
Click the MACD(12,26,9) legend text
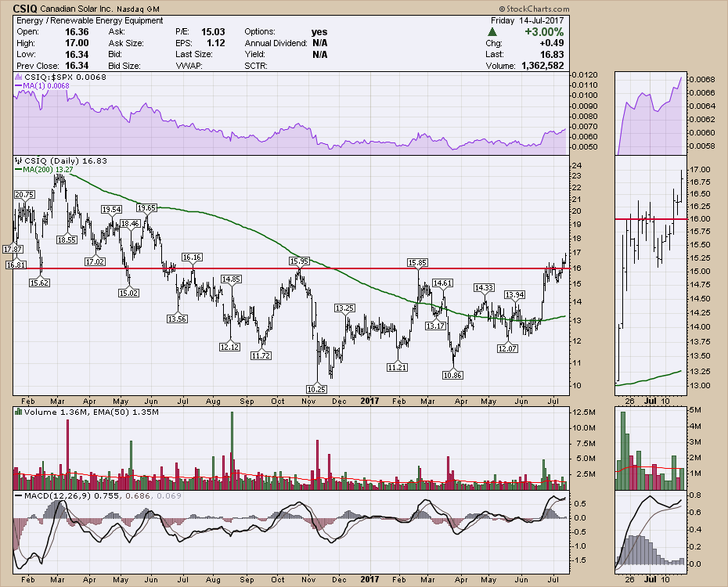(x=103, y=496)
